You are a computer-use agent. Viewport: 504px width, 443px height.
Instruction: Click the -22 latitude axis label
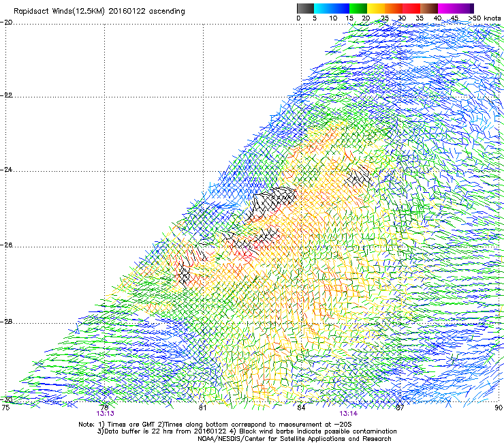coord(6,95)
